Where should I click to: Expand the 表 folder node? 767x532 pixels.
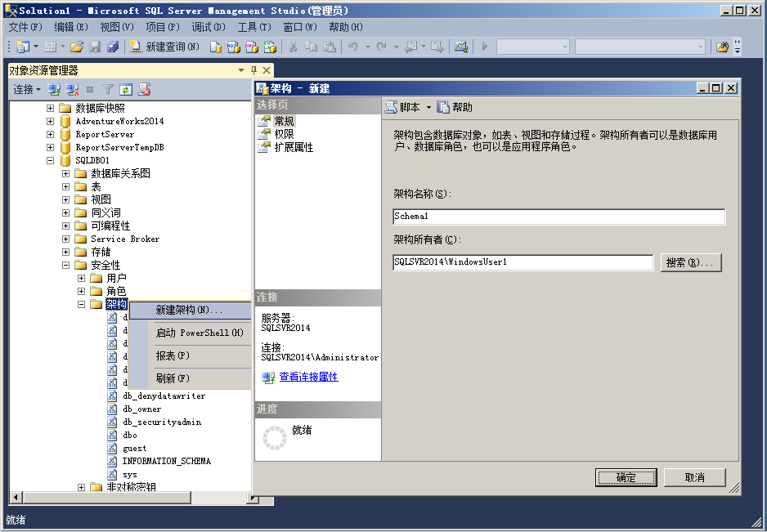[66, 186]
